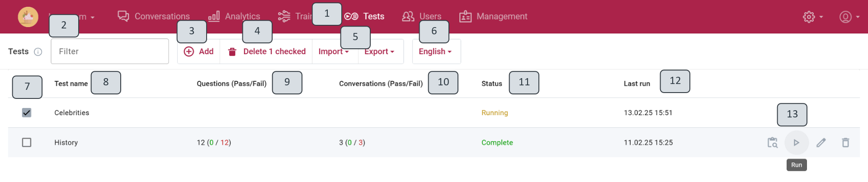Check the History test checkbox

point(27,142)
